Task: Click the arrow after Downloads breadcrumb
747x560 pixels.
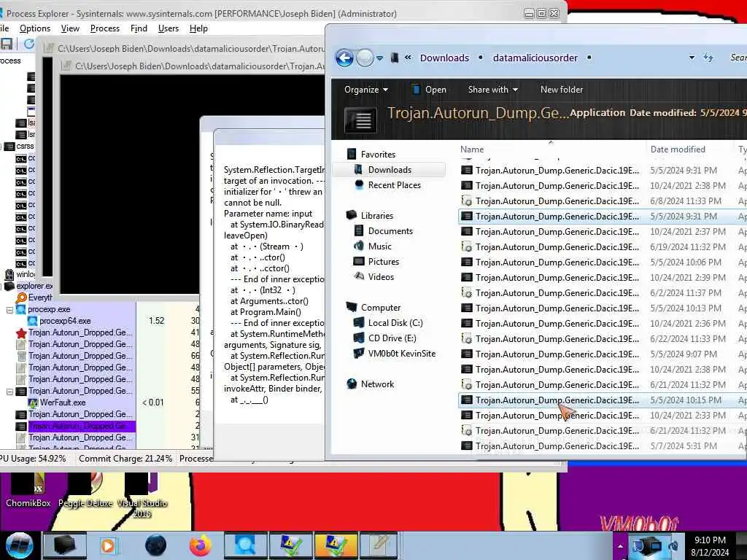Action: (x=480, y=58)
